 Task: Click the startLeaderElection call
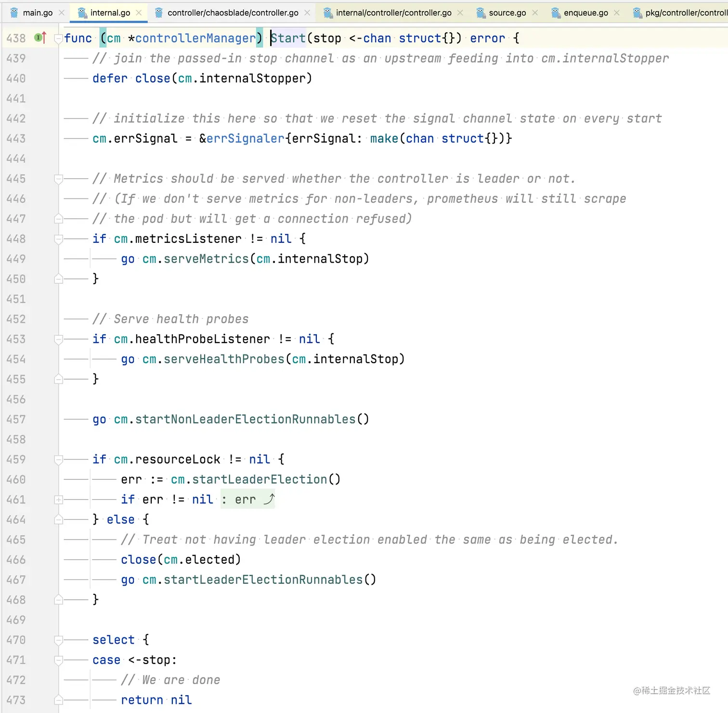(260, 479)
